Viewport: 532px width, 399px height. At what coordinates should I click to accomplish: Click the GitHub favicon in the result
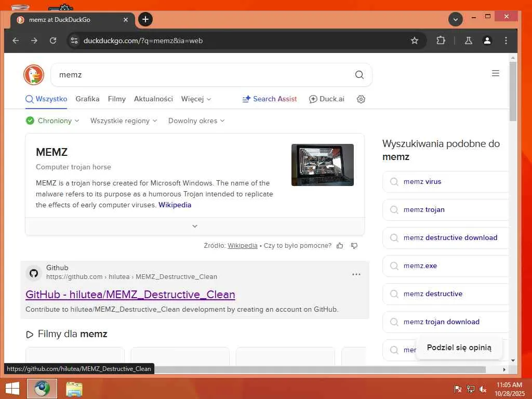click(x=34, y=273)
